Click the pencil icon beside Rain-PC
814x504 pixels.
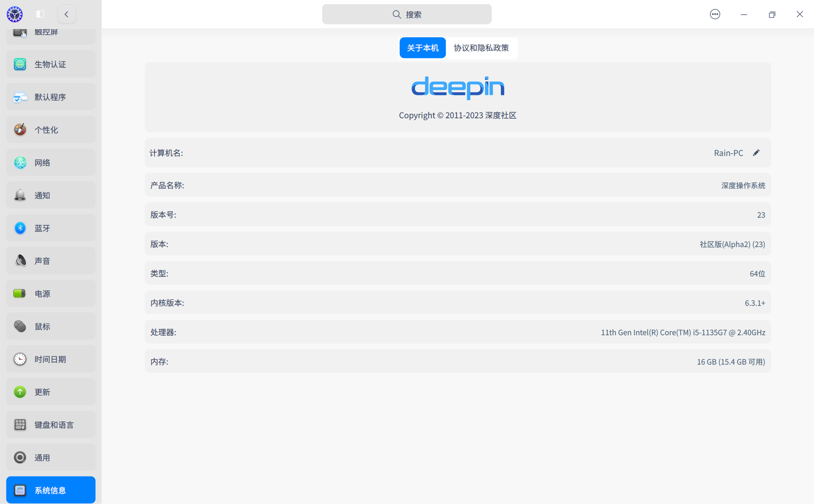tap(756, 153)
